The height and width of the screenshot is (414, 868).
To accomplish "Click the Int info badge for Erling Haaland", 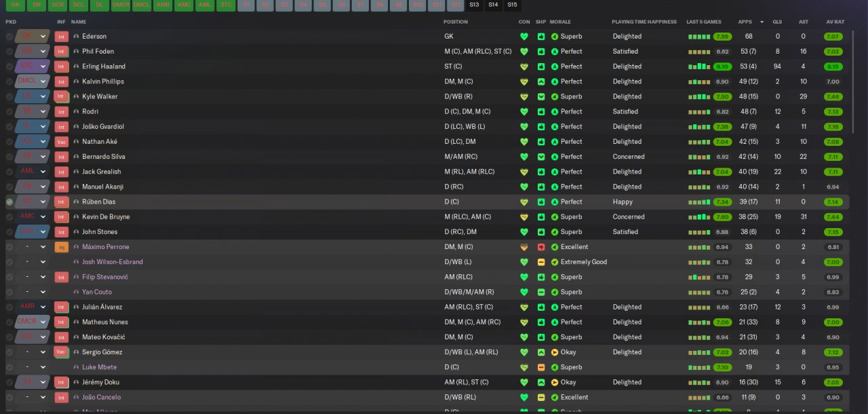I will 62,67.
